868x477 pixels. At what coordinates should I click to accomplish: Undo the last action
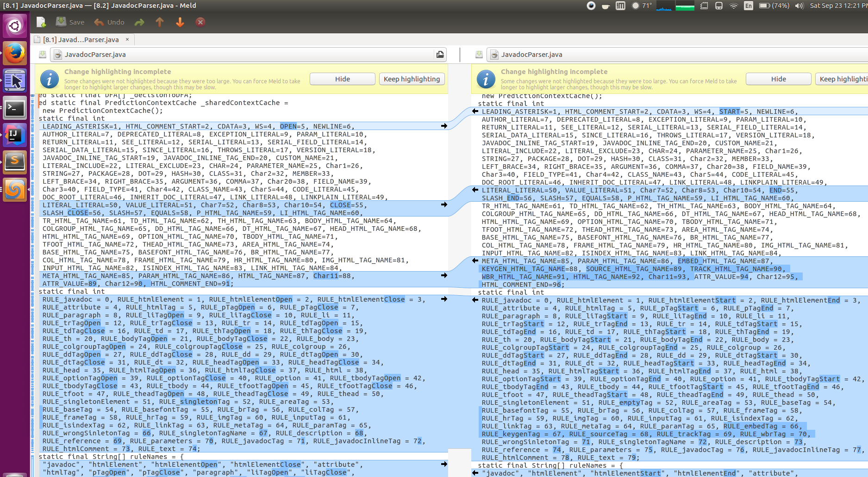[x=109, y=22]
